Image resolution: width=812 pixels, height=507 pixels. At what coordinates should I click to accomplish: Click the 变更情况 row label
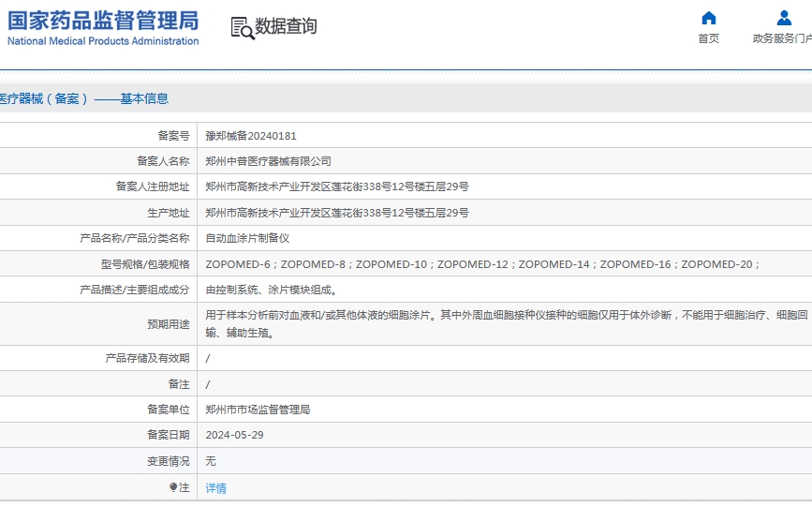tap(169, 461)
